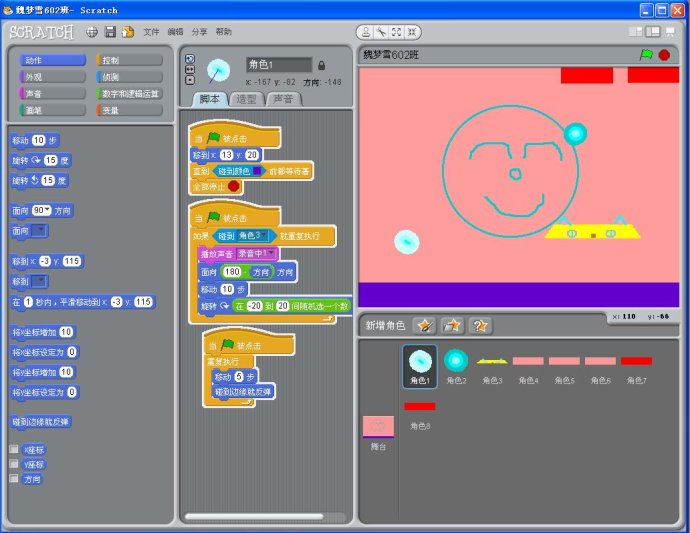Screen dimensions: 690x533
Task: Select 角色7 sprite thumbnail
Action: 636,365
